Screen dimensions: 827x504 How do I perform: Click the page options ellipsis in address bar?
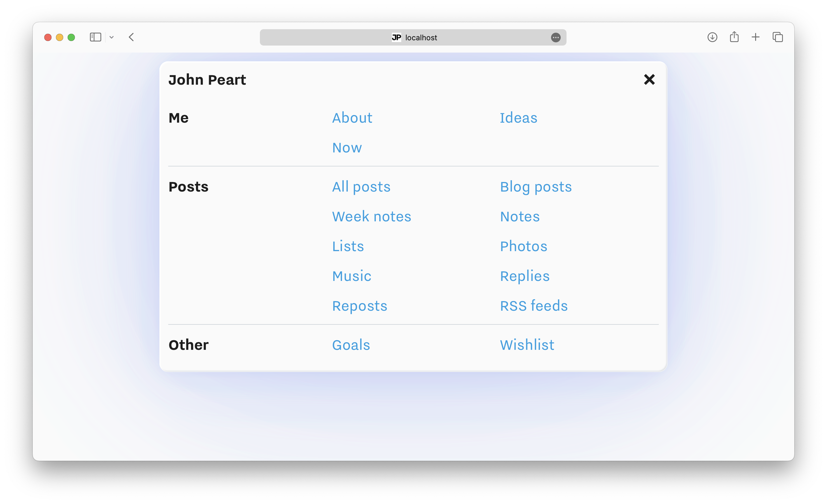(555, 38)
